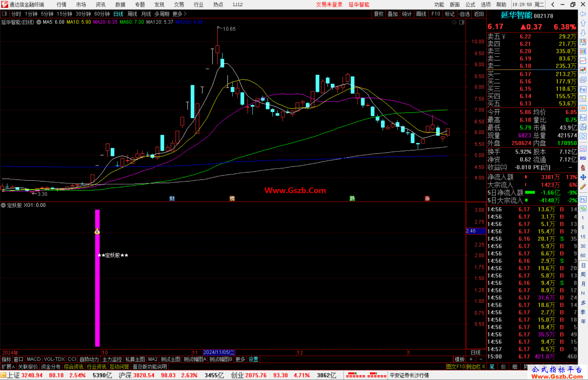Click the -自选 remove favorite button
588x380 pixels.
click(464, 14)
